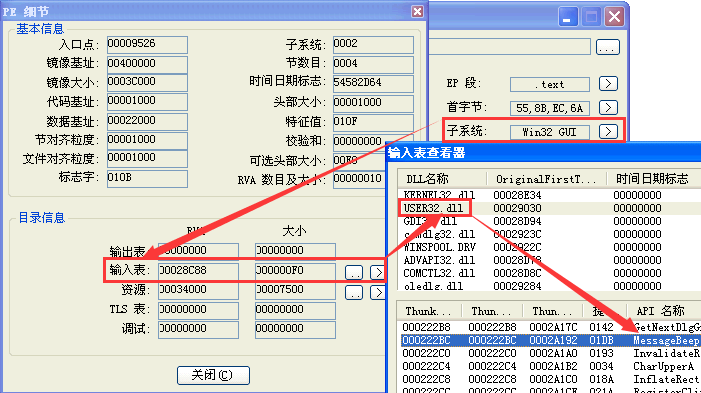
Task: Click the 时间日期标志 field 54582D64
Action: click(x=373, y=84)
